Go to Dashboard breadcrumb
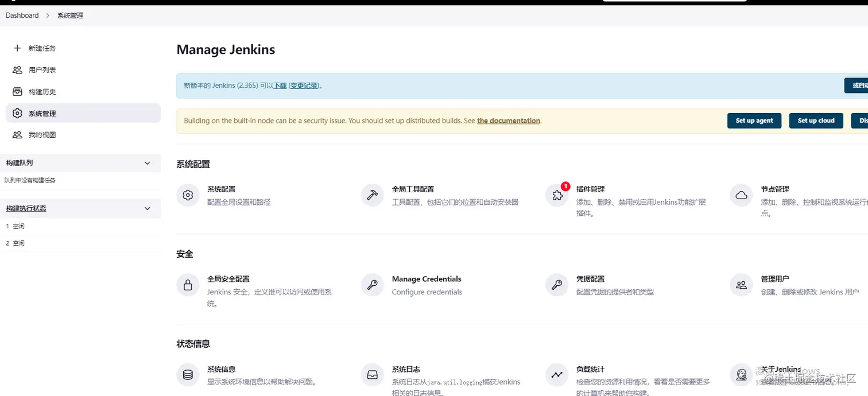The height and width of the screenshot is (396, 868). 22,15
